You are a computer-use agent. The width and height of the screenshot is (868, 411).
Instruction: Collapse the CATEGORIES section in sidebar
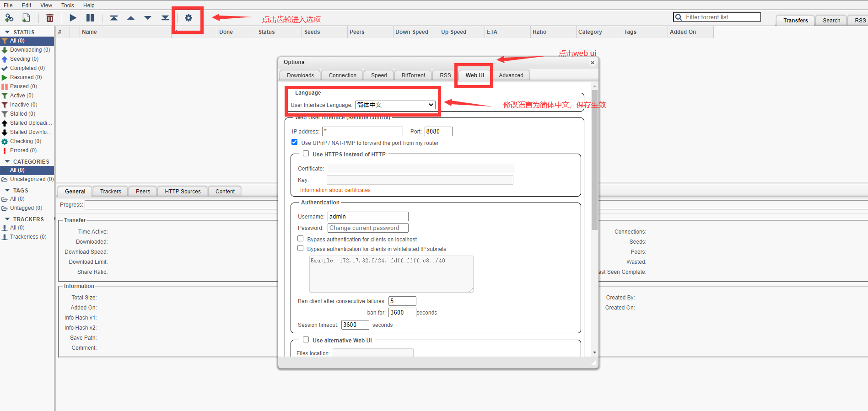pyautogui.click(x=7, y=161)
